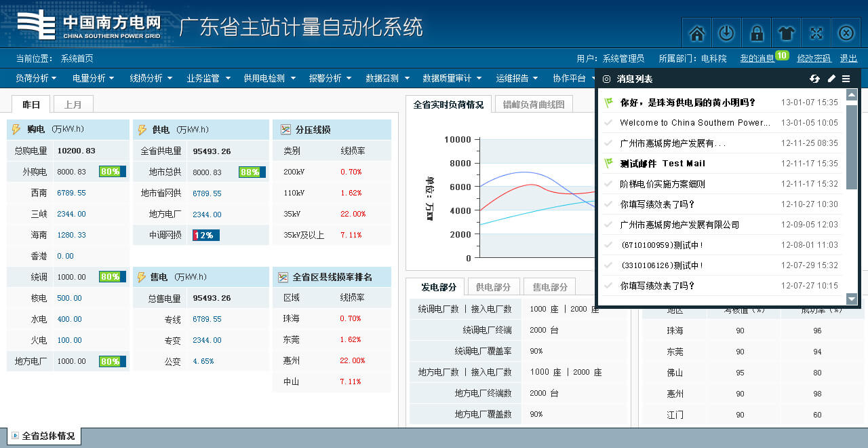Expand the 负荷分析 dropdown menu

(x=36, y=78)
